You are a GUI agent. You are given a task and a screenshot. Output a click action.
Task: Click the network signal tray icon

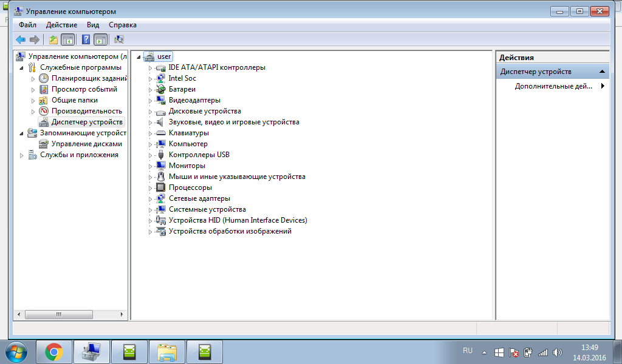542,352
